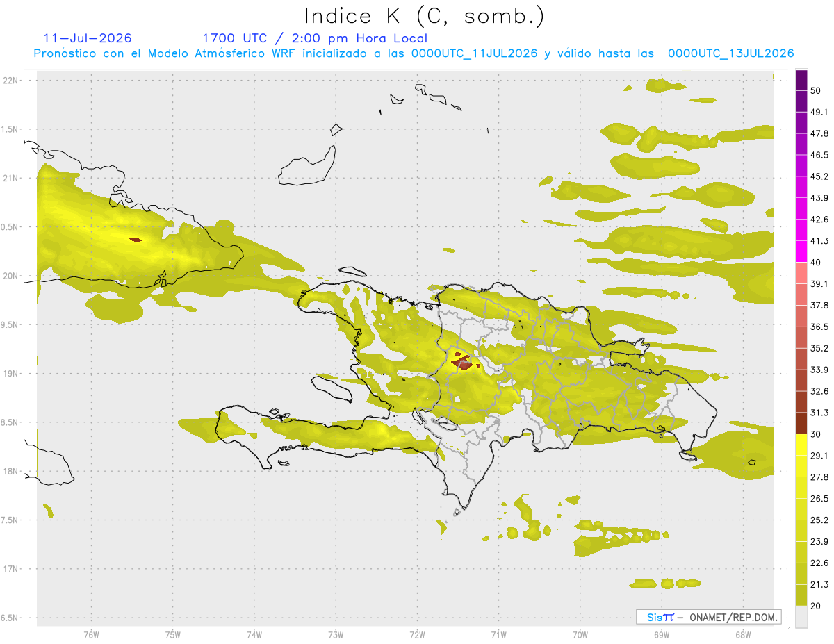Select the date text "11-Jul-2026"

click(x=88, y=38)
